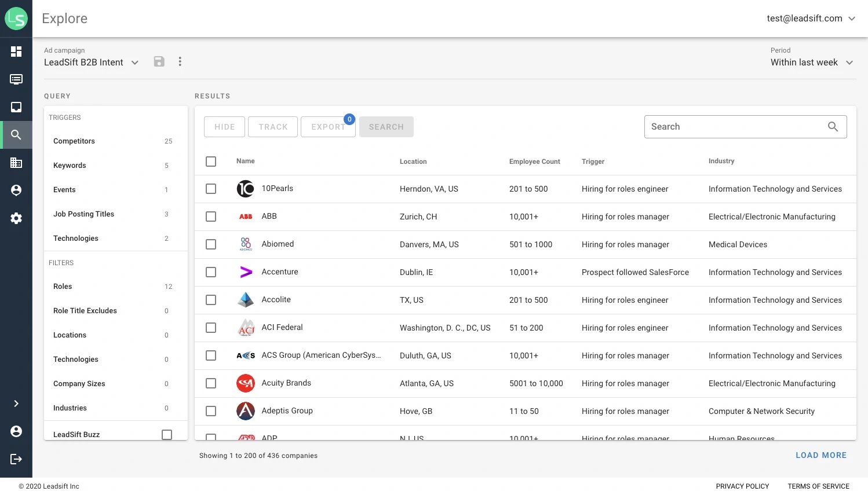Select the Explore magnifier icon in sidebar
The image size is (868, 495).
pyautogui.click(x=16, y=135)
